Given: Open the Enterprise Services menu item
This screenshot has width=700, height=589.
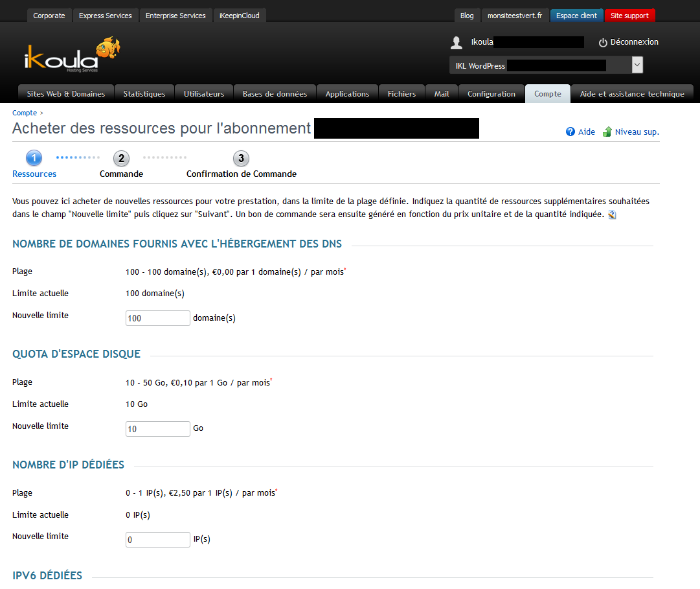Looking at the screenshot, I should [175, 15].
